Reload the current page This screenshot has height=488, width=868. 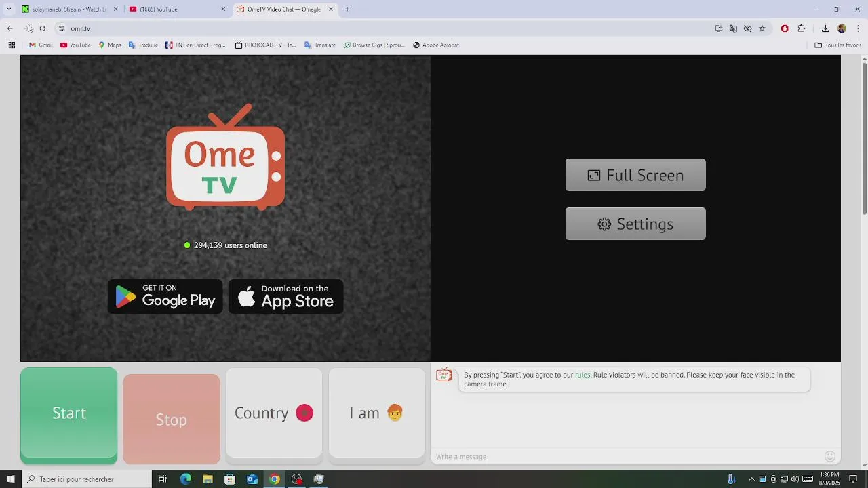click(43, 28)
